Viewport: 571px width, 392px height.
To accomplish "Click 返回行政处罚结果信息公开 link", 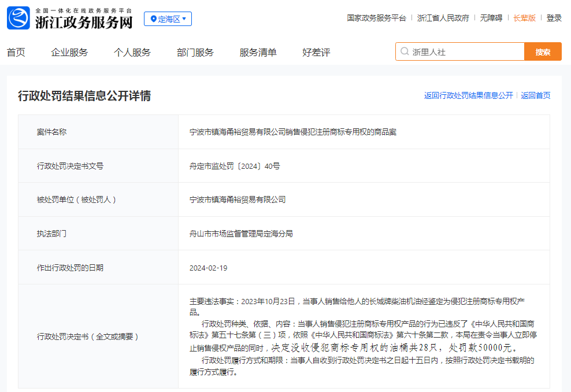I will click(x=469, y=95).
